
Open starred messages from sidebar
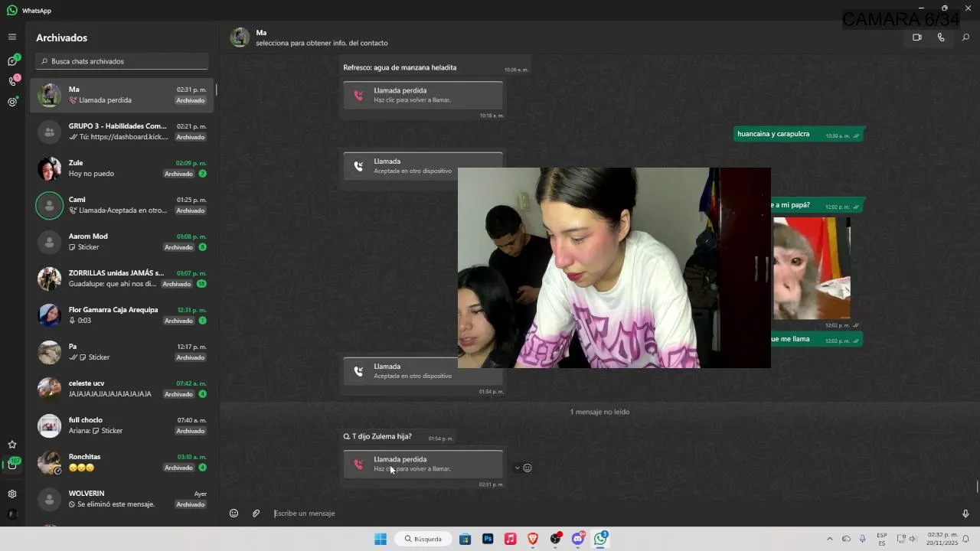(x=12, y=445)
